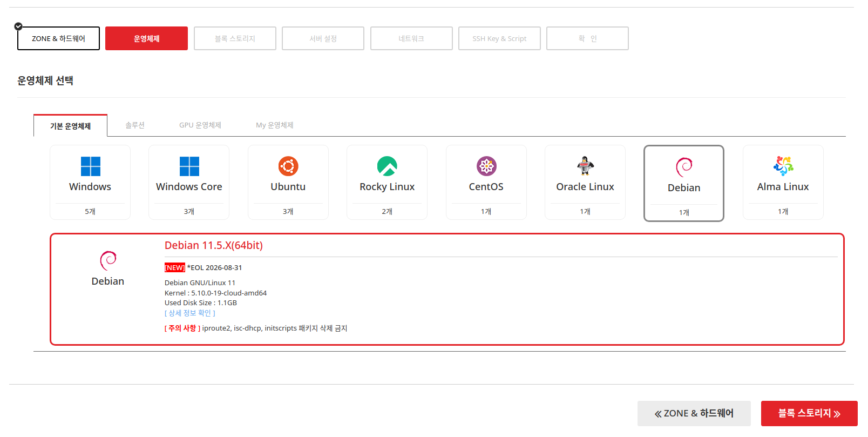
Task: Click Alma Linux card label
Action: coord(783,186)
